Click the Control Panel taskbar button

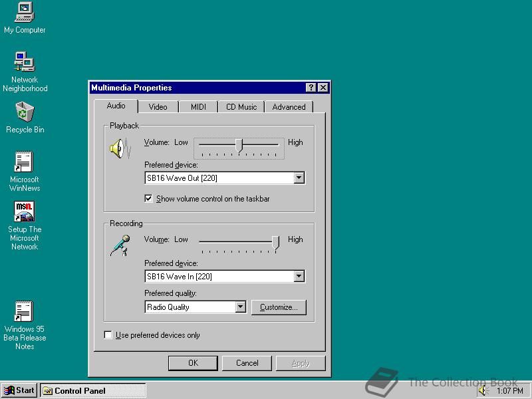click(93, 390)
